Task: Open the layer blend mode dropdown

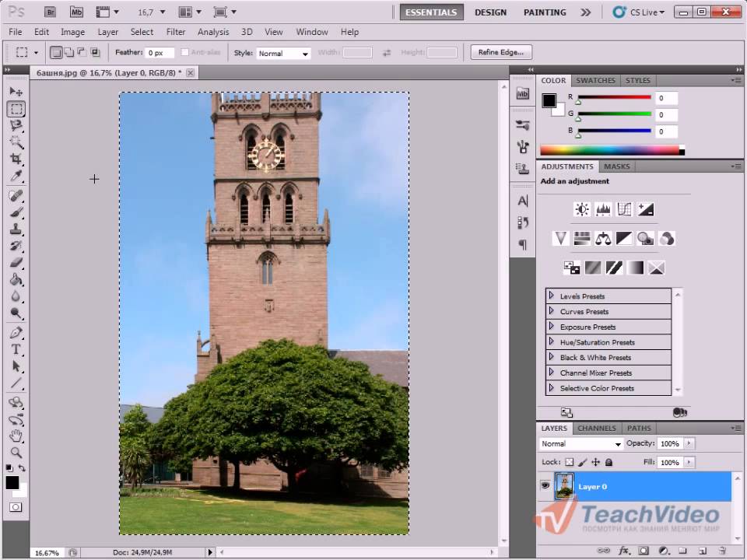Action: coord(581,444)
